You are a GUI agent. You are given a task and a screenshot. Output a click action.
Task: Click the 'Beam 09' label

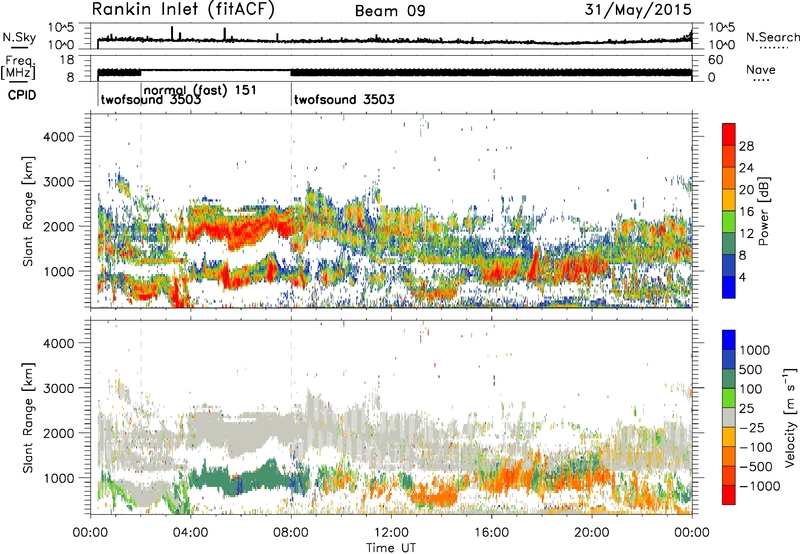coord(390,11)
